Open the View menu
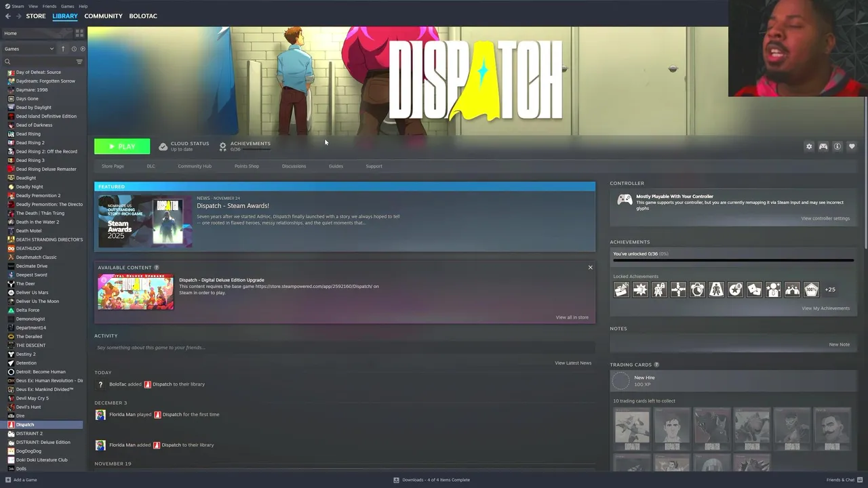This screenshot has width=868, height=488. tap(33, 6)
